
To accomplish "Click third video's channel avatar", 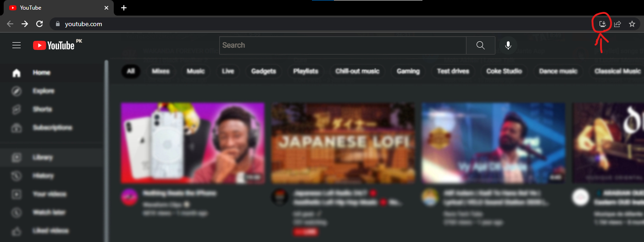I will pos(430,197).
